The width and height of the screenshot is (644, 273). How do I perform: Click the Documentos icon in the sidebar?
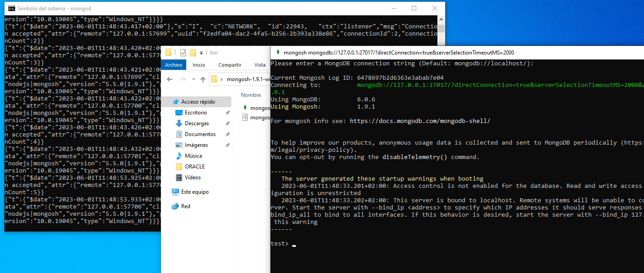tap(179, 134)
